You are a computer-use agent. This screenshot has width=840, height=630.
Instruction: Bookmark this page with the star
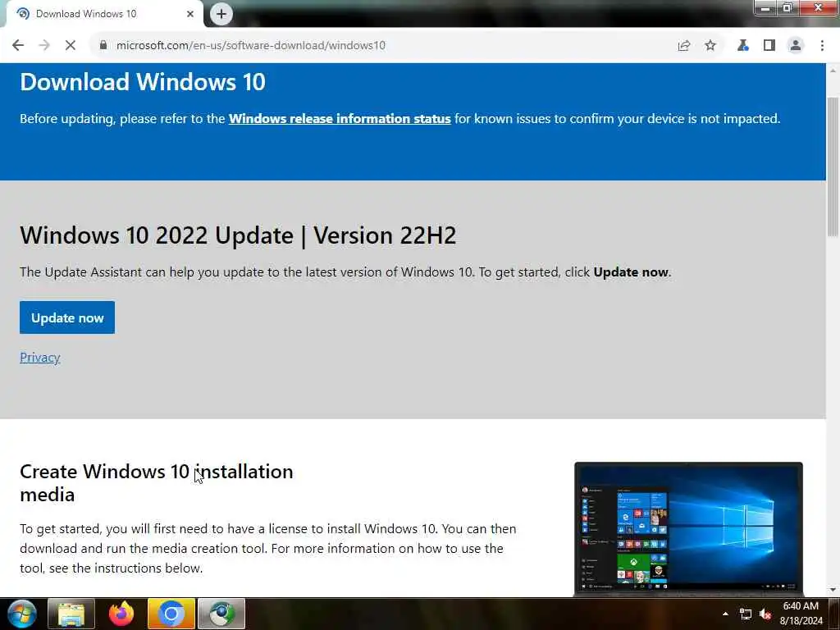pyautogui.click(x=710, y=46)
